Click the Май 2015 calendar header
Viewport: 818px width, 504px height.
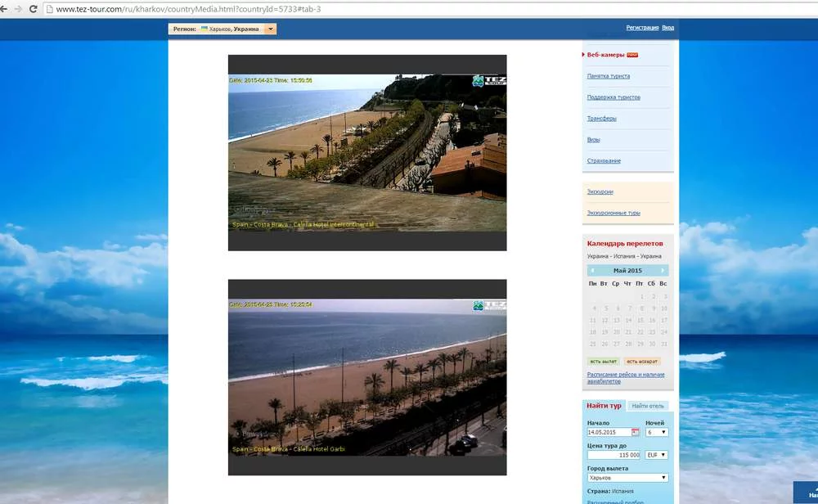[627, 270]
